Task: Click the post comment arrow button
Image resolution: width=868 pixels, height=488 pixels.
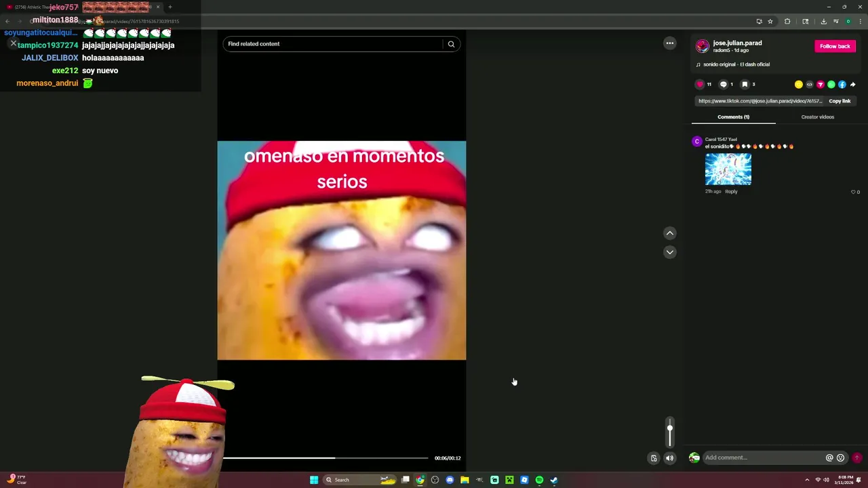Action: tap(857, 458)
